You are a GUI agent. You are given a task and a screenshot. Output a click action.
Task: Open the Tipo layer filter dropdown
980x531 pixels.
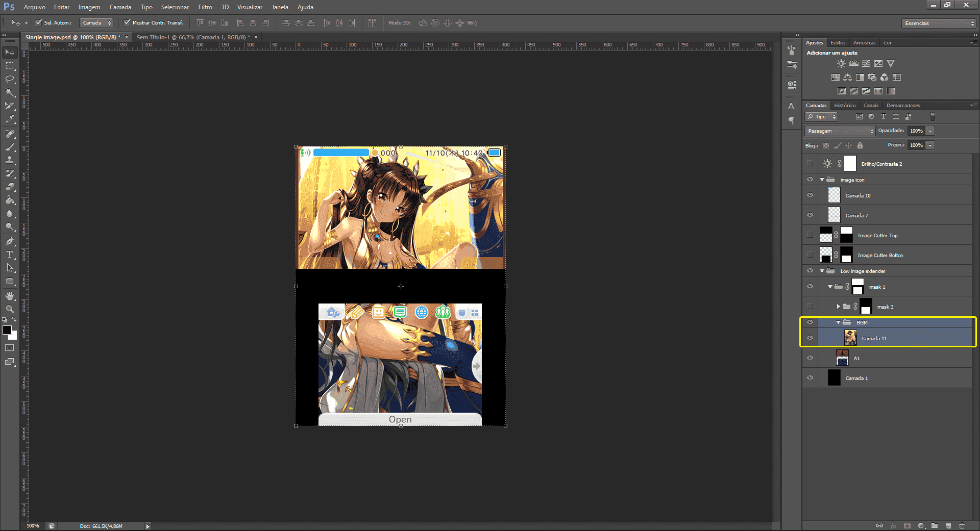pos(821,117)
